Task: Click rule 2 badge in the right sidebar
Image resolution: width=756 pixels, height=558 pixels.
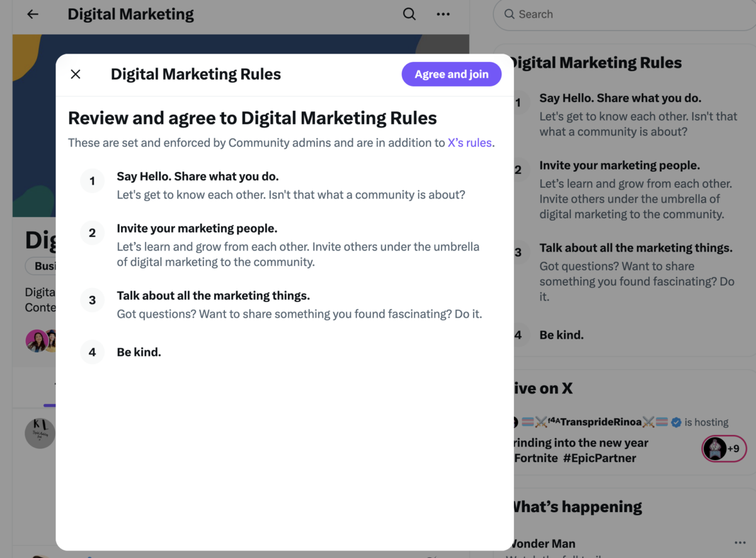Action: click(x=518, y=169)
